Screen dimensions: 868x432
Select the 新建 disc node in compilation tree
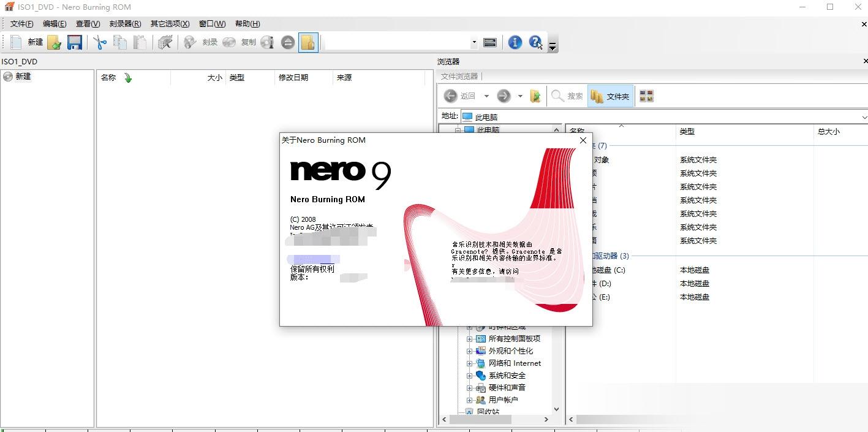click(23, 77)
